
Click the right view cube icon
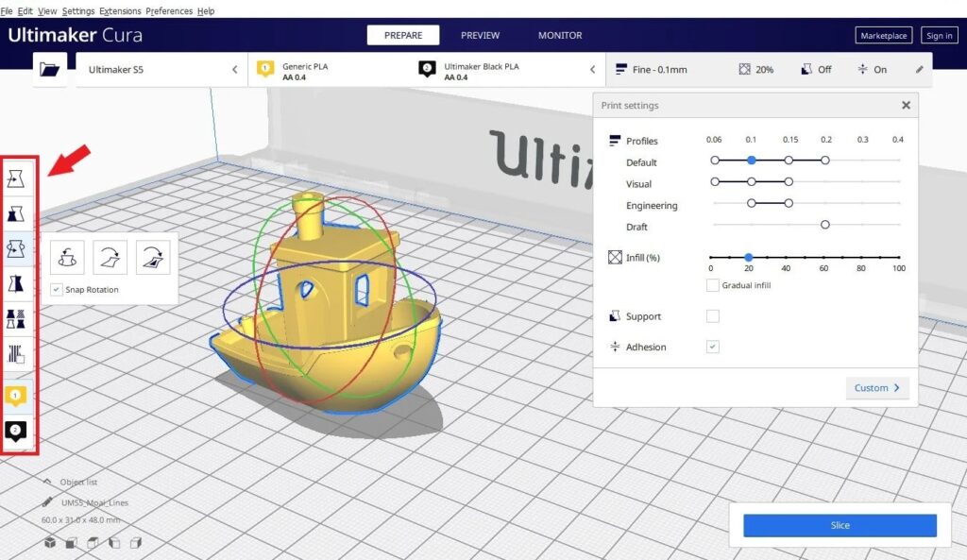click(x=136, y=543)
